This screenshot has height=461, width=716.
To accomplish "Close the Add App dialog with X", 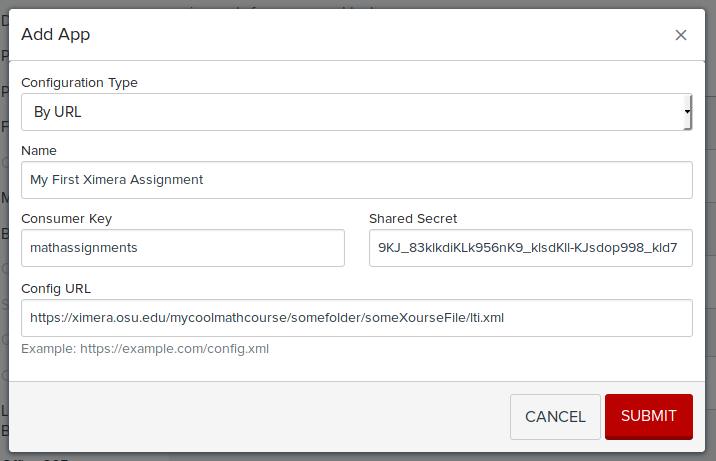I will click(681, 35).
